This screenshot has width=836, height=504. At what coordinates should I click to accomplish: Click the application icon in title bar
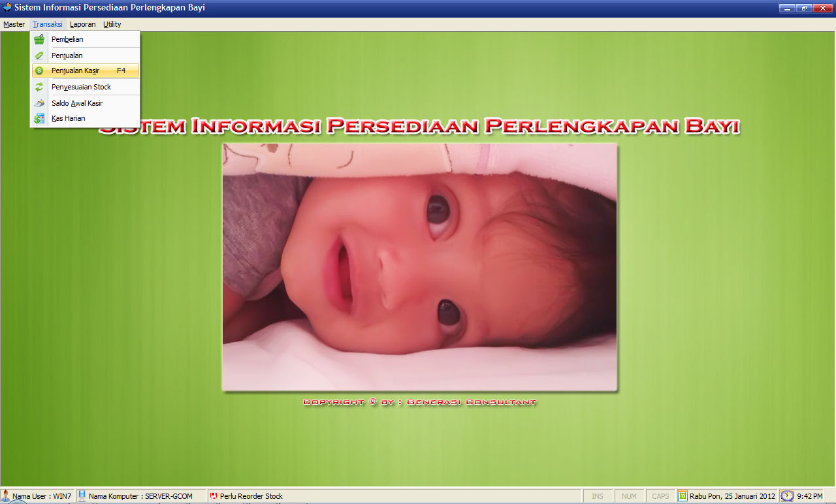pyautogui.click(x=7, y=8)
